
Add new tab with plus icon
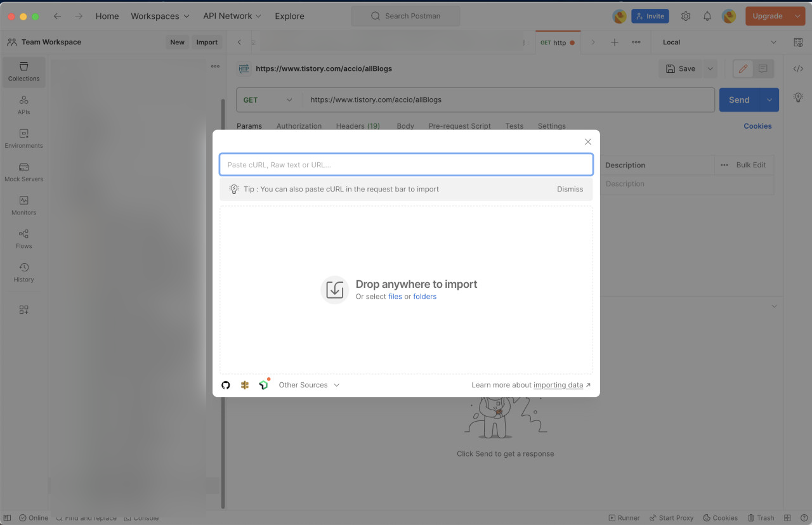click(614, 42)
